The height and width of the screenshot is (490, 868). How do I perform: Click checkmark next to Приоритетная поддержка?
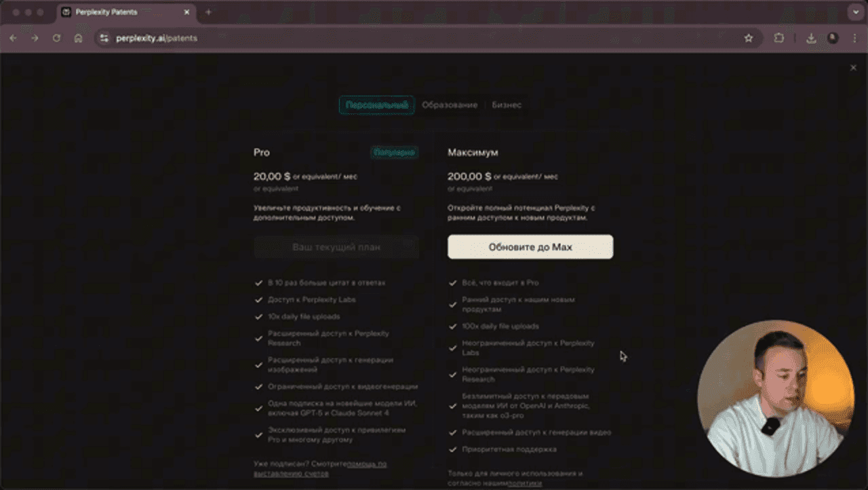click(452, 449)
